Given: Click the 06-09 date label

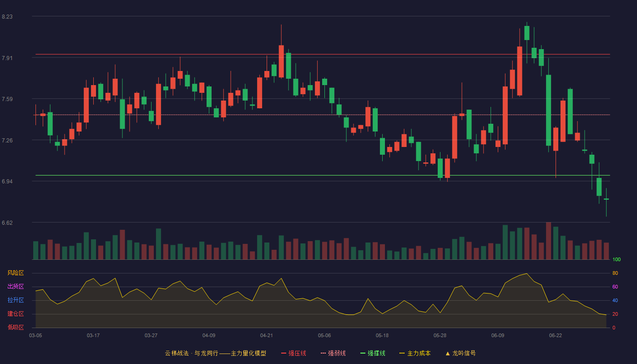Looking at the screenshot, I should 498,335.
